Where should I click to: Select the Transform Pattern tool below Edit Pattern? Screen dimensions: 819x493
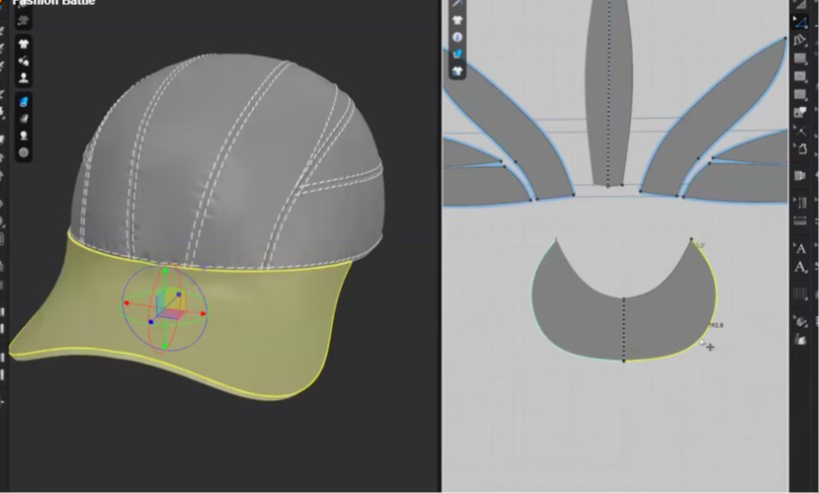click(x=800, y=40)
